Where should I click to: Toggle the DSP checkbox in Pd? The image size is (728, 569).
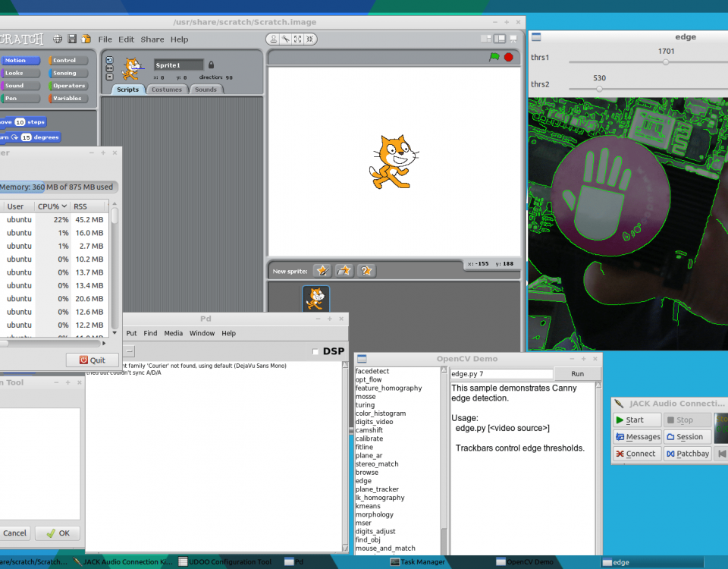click(315, 351)
